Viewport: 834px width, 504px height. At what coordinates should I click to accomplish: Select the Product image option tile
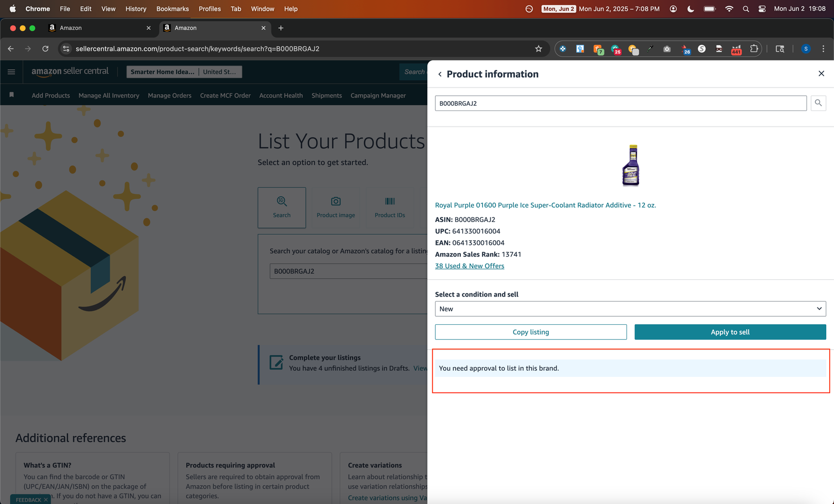tap(336, 207)
